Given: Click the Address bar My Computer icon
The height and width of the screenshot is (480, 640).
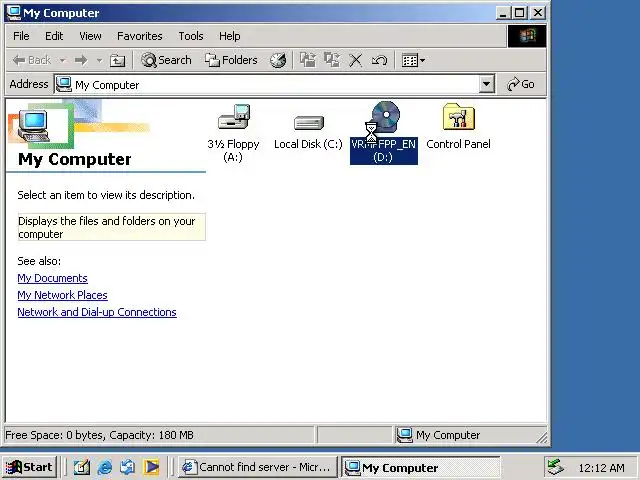Looking at the screenshot, I should [x=64, y=84].
